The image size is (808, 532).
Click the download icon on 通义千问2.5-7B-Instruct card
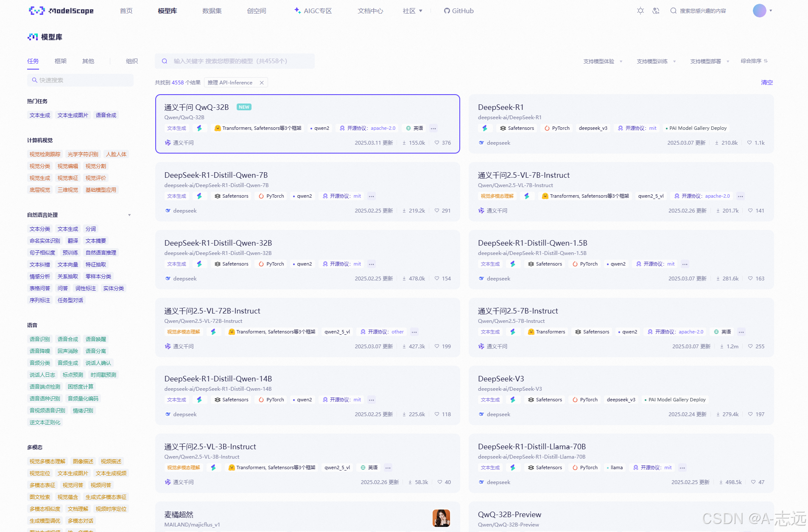click(722, 347)
